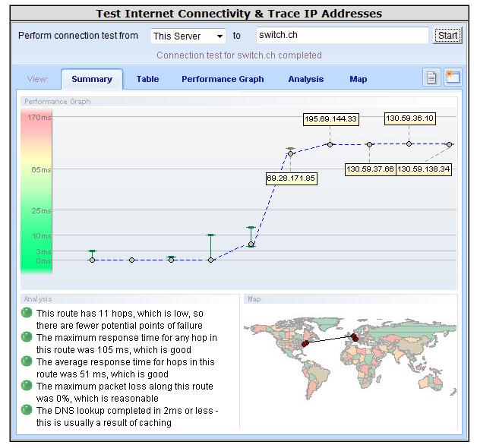
Task: Select the Analysis tab
Action: tap(305, 79)
